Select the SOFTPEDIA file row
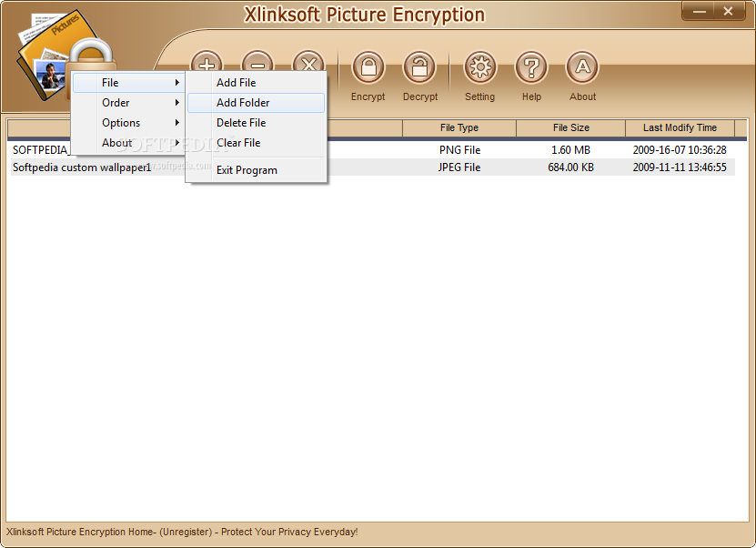The width and height of the screenshot is (756, 548). coord(372,150)
